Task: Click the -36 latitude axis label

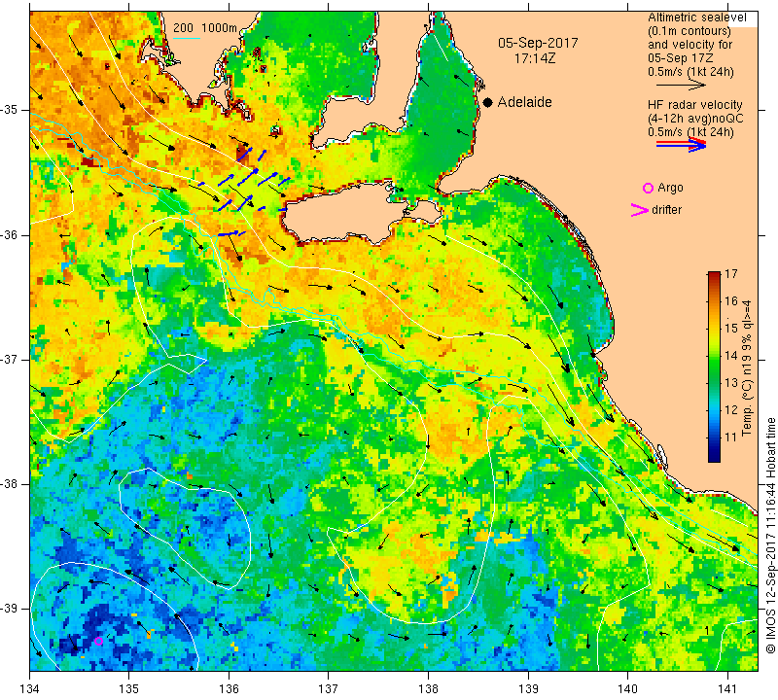Action: pyautogui.click(x=14, y=234)
